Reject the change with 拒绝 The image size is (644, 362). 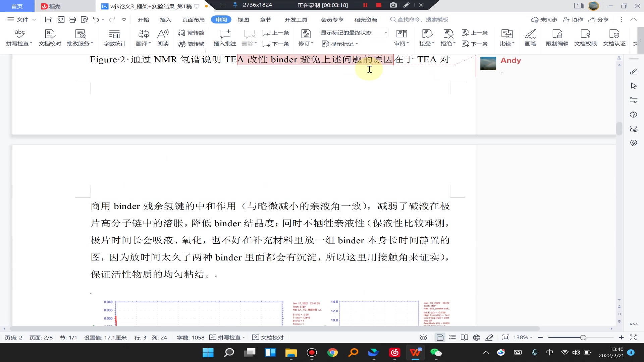tap(448, 38)
